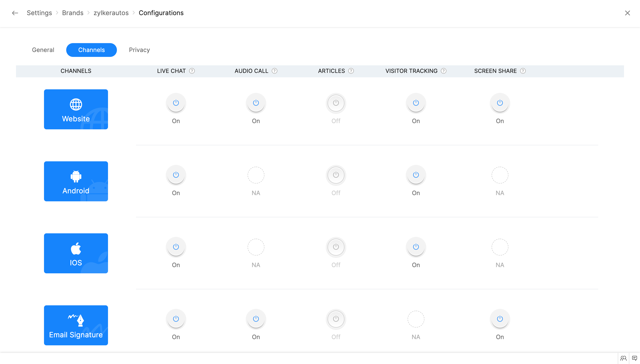Toggle Email Signature Screen Share off
640x364 pixels.
[x=500, y=319]
